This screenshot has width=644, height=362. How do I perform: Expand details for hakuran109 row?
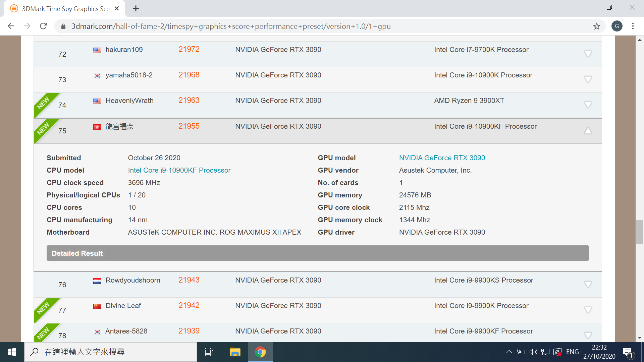[x=588, y=54]
